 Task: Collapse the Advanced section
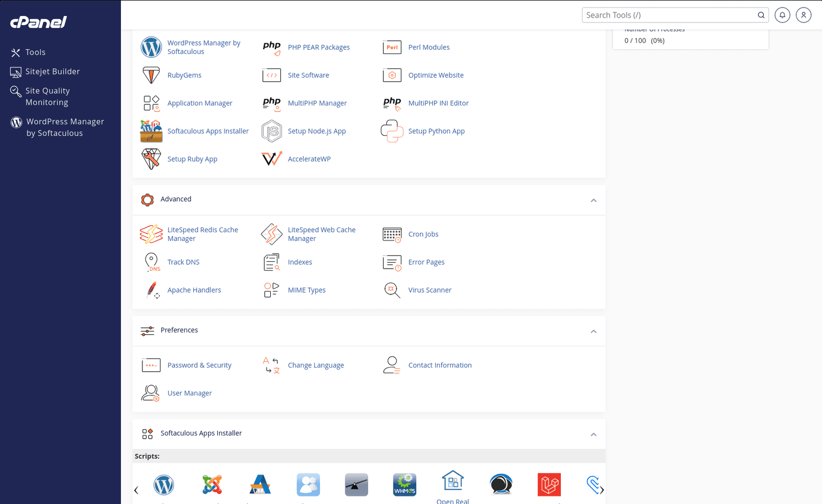click(593, 200)
